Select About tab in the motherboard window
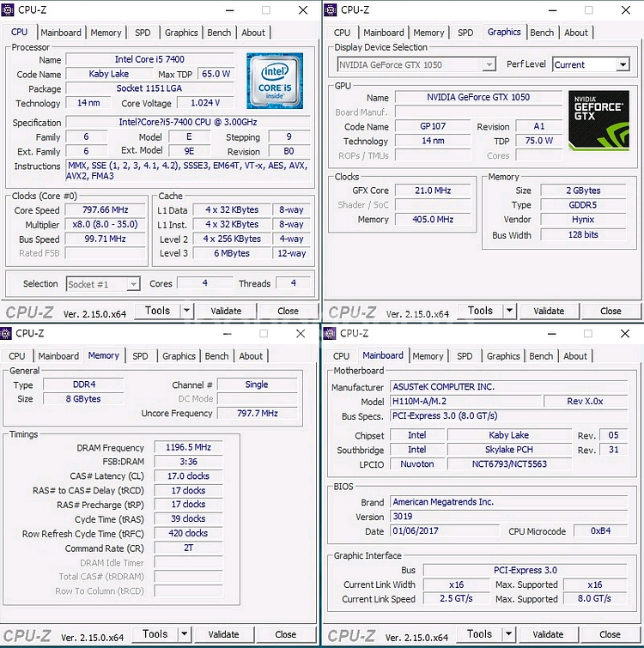Image resolution: width=644 pixels, height=648 pixels. (575, 355)
